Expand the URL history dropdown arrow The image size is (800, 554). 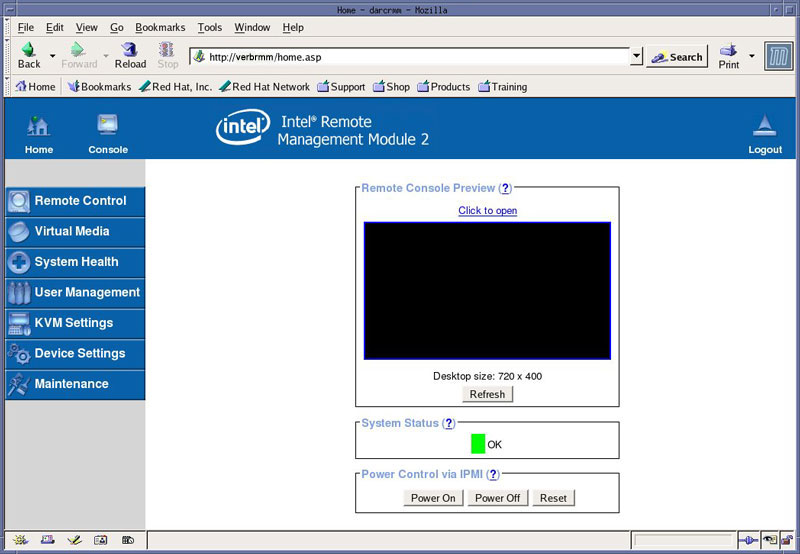[637, 57]
